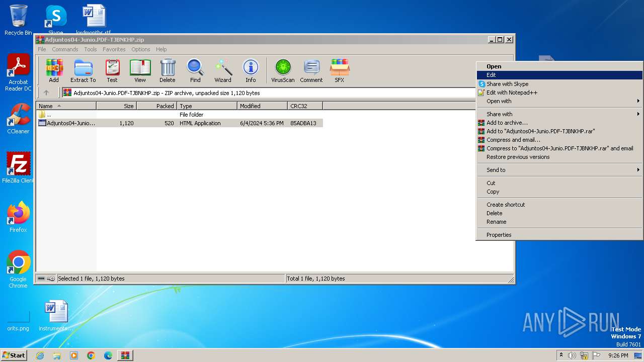Viewport: 644px width, 362px height.
Task: Open Recycle Bin desktop icon
Action: tap(18, 20)
